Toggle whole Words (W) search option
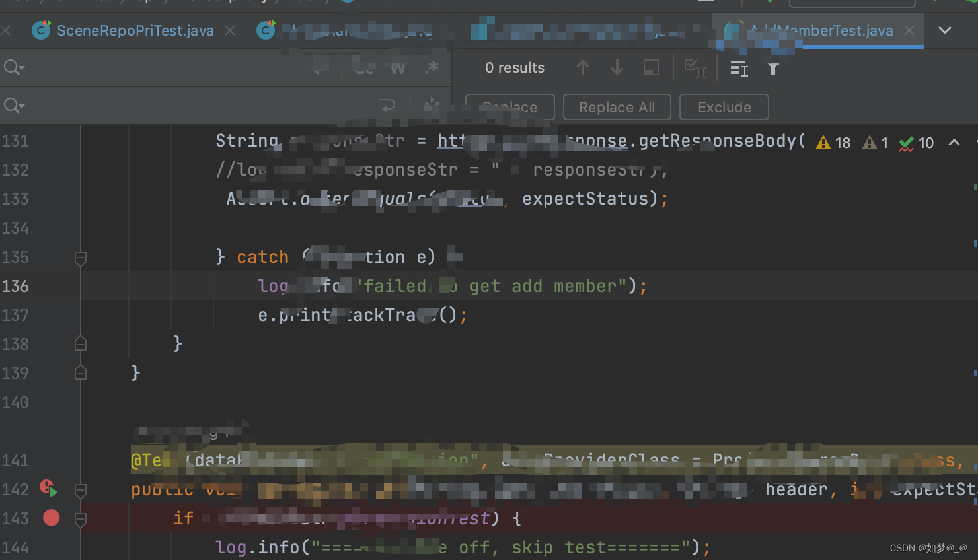 398,68
